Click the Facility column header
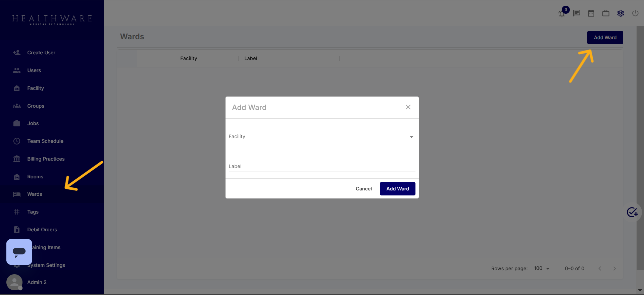 tap(189, 58)
